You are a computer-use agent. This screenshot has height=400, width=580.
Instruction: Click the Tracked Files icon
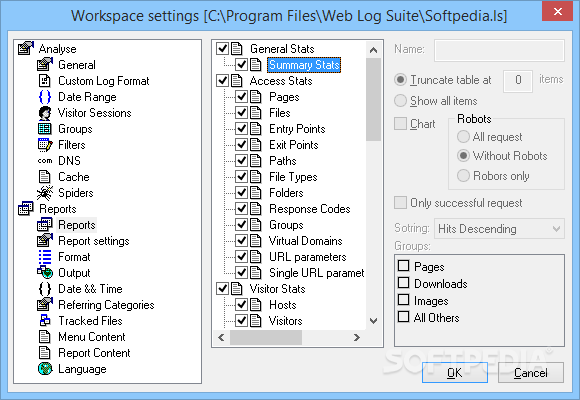45,321
